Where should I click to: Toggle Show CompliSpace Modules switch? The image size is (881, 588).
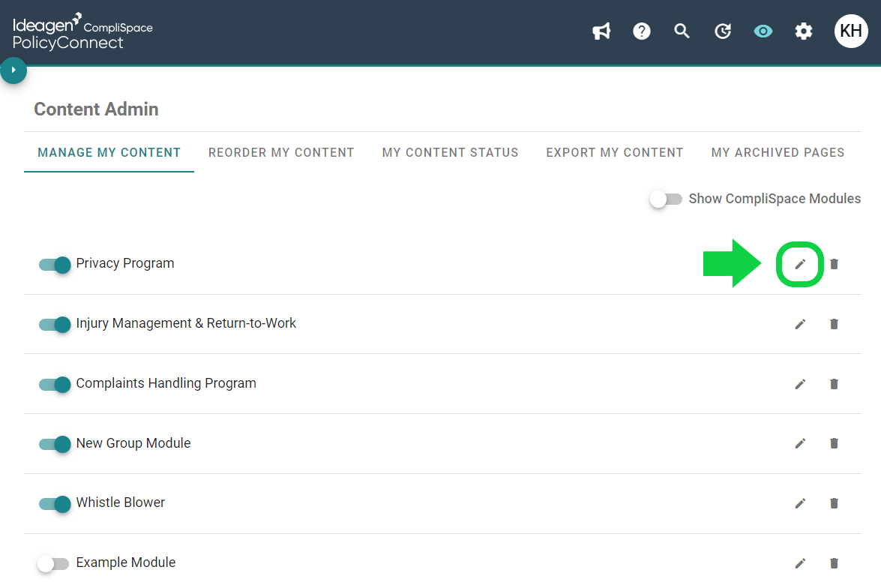pyautogui.click(x=666, y=199)
